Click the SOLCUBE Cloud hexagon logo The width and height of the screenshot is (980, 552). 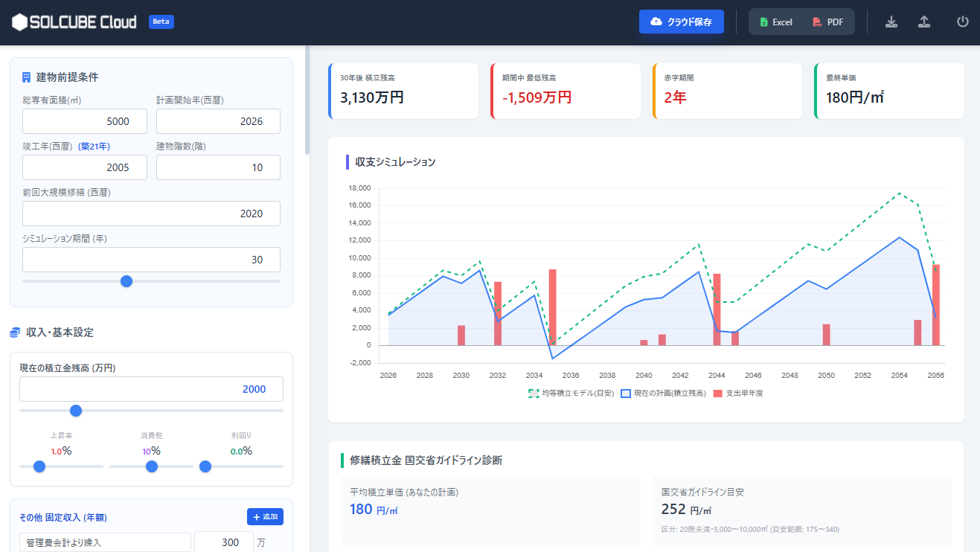click(x=19, y=22)
